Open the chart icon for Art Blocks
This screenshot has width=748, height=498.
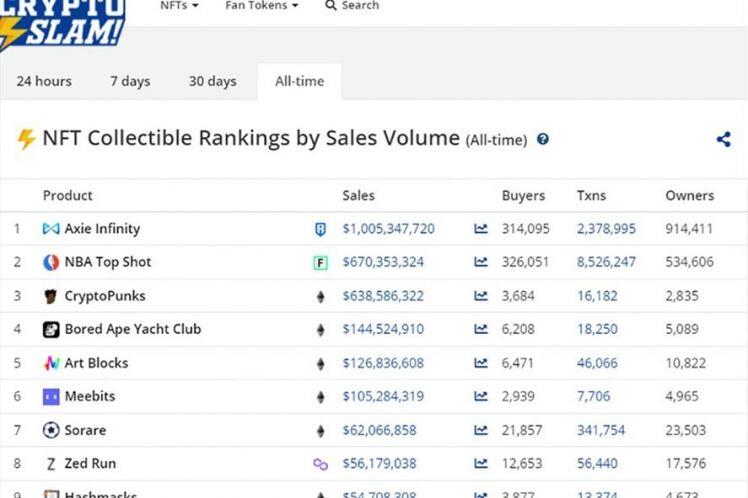(x=481, y=363)
